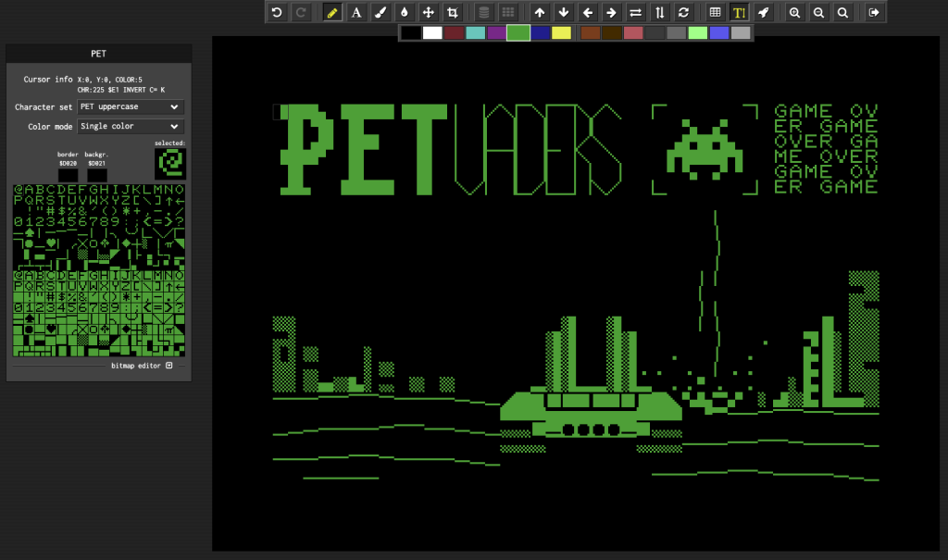Screen dimensions: 948x560
Task: Select the pencil draw tool
Action: click(x=332, y=12)
